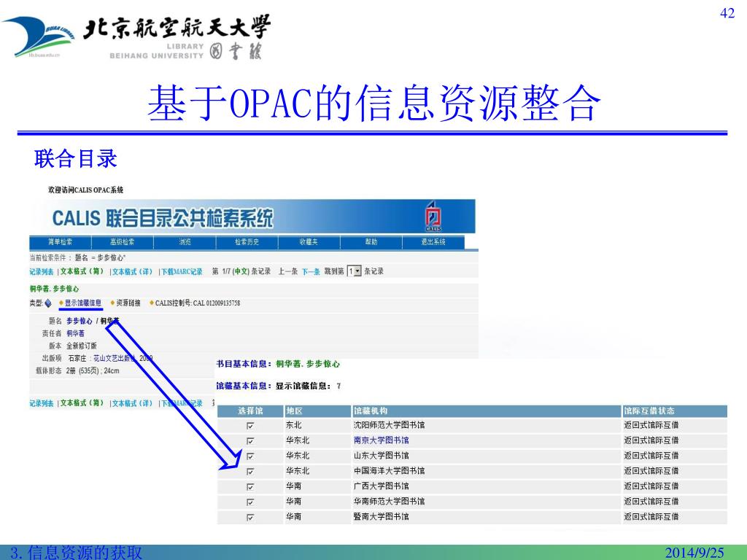Click the record type diamond icon

click(48, 303)
